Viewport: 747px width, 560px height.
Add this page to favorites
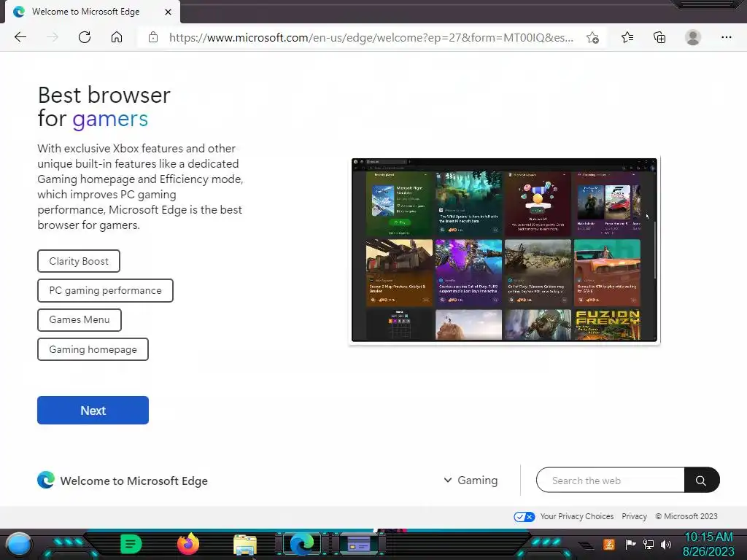point(592,38)
